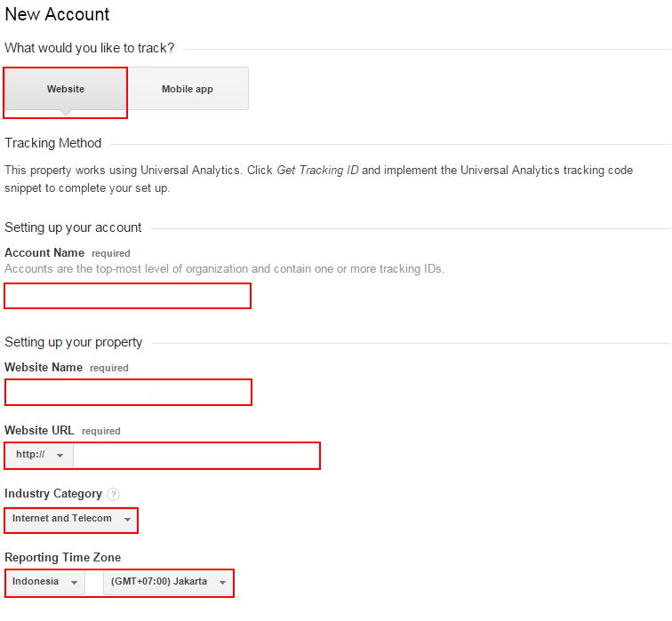Click the Tracking Method section heading
This screenshot has width=672, height=621.
pyautogui.click(x=53, y=143)
